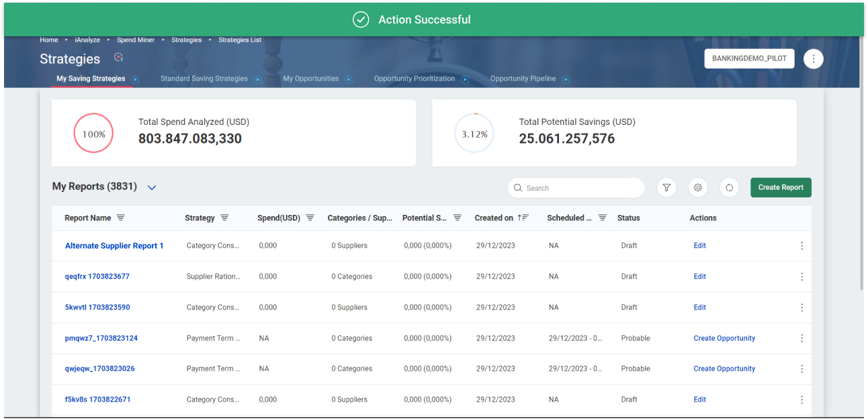
Task: Open the qeqfrx 1703823677 report link
Action: 97,277
